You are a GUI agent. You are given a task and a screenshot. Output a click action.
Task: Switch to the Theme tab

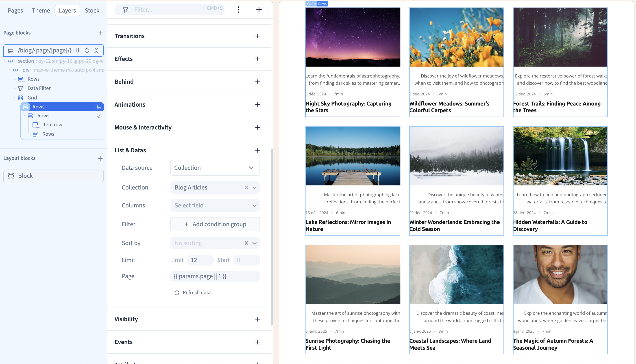click(x=41, y=10)
